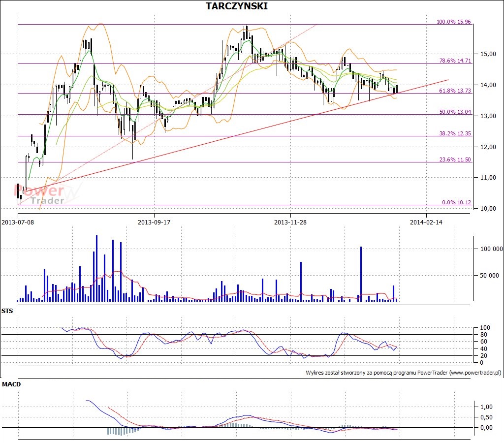
Task: Click the 2013-09-17 date label
Action: tap(154, 222)
